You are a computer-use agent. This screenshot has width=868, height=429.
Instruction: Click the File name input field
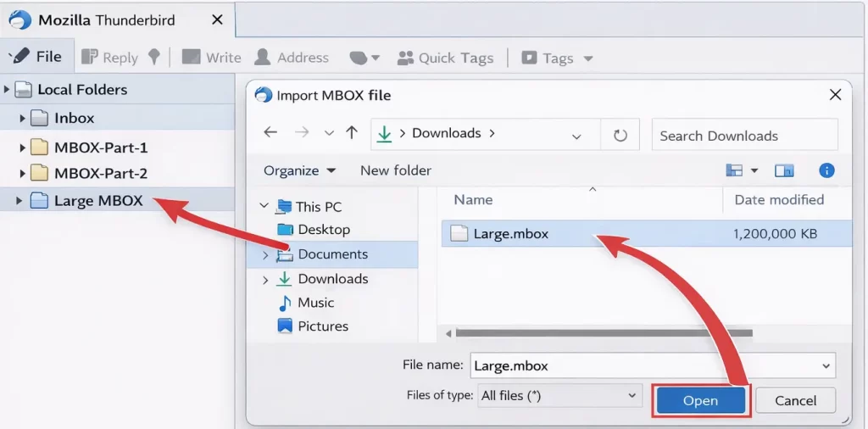click(653, 366)
